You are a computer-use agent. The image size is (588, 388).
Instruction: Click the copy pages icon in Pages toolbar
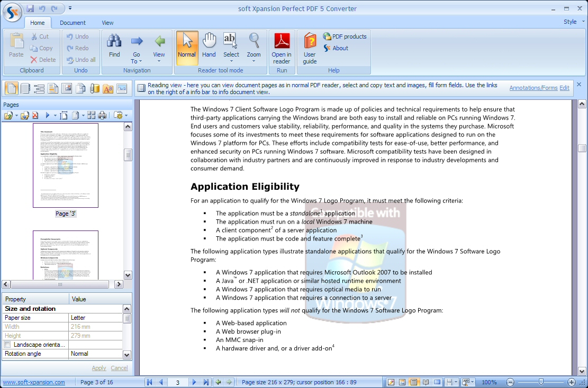pos(75,115)
